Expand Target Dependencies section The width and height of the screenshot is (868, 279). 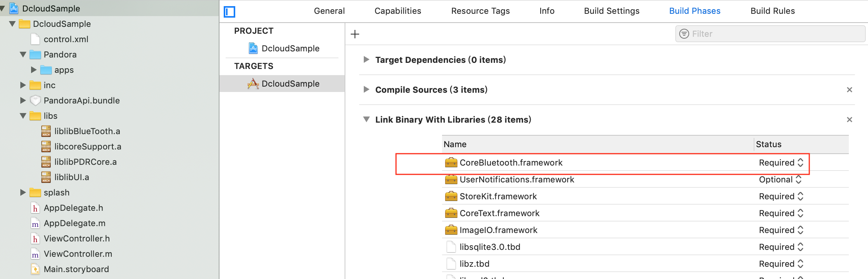[x=366, y=60]
